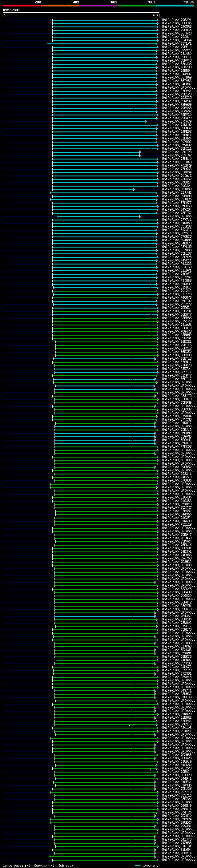Pick the UniRef100_A7PP61 subject label
The height and width of the screenshot is (868, 197).
[x=176, y=91]
